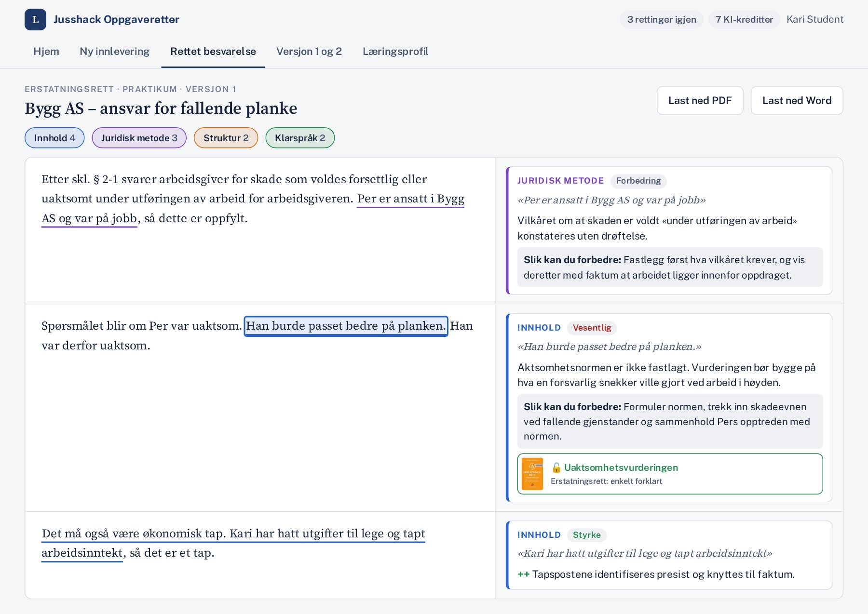Image resolution: width=868 pixels, height=614 pixels.
Task: Open the orange Erstatningsrett book cover thumbnail
Action: click(x=532, y=474)
